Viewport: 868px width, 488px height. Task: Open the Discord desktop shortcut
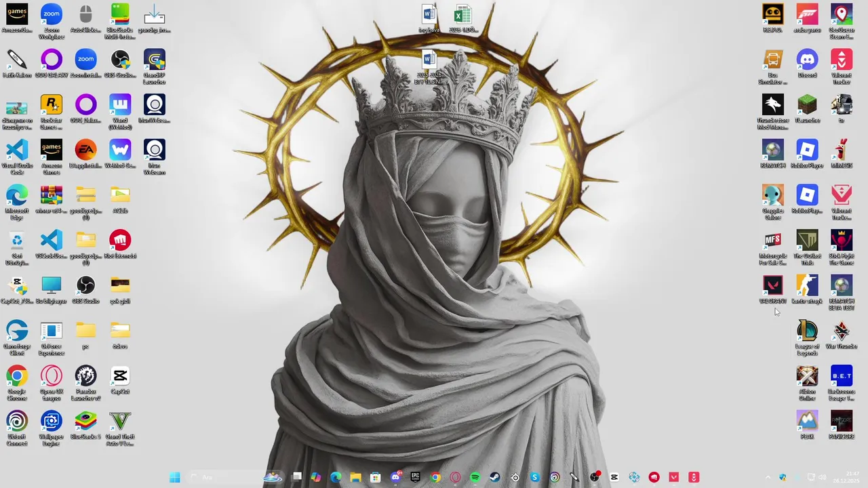pyautogui.click(x=807, y=63)
